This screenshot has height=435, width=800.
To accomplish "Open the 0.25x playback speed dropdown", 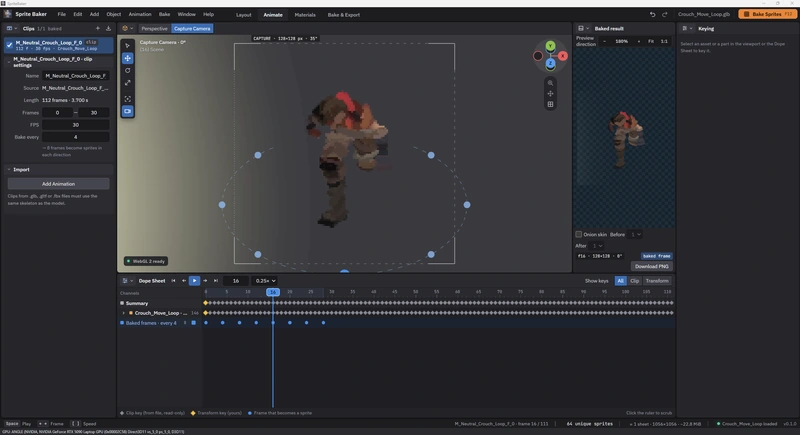I will coord(265,280).
